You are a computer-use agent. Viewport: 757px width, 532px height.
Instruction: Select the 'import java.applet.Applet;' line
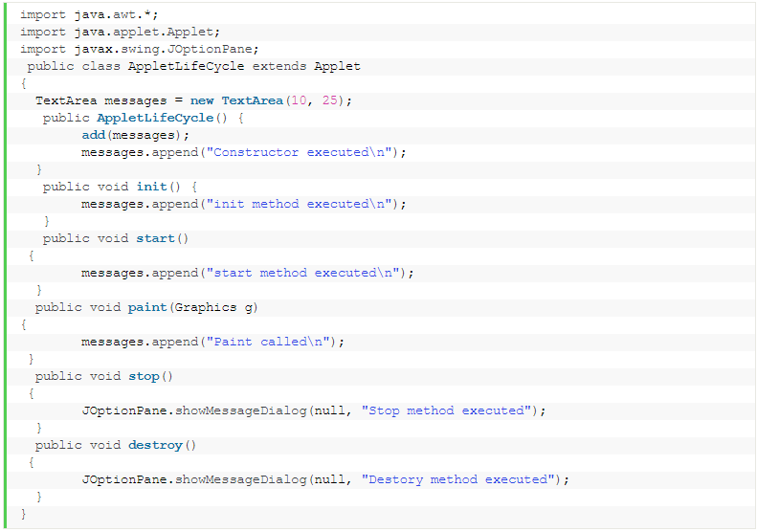pyautogui.click(x=121, y=33)
